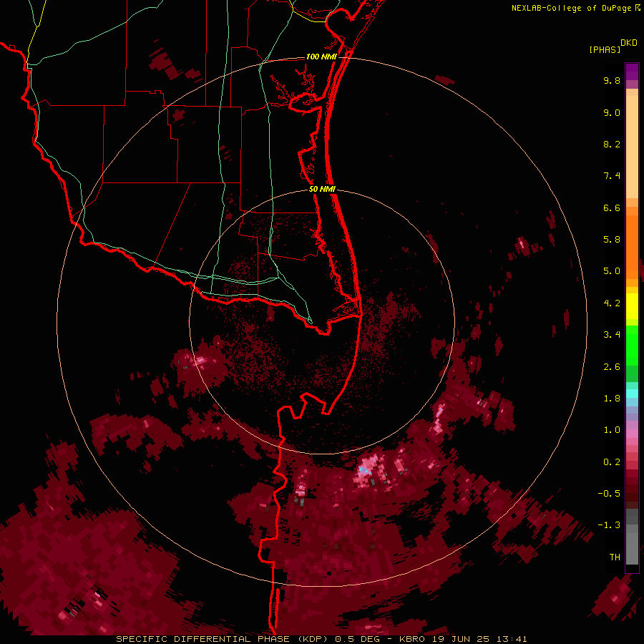The width and height of the screenshot is (644, 644).
Task: Click the 1.0 scale value
Action: [x=612, y=430]
